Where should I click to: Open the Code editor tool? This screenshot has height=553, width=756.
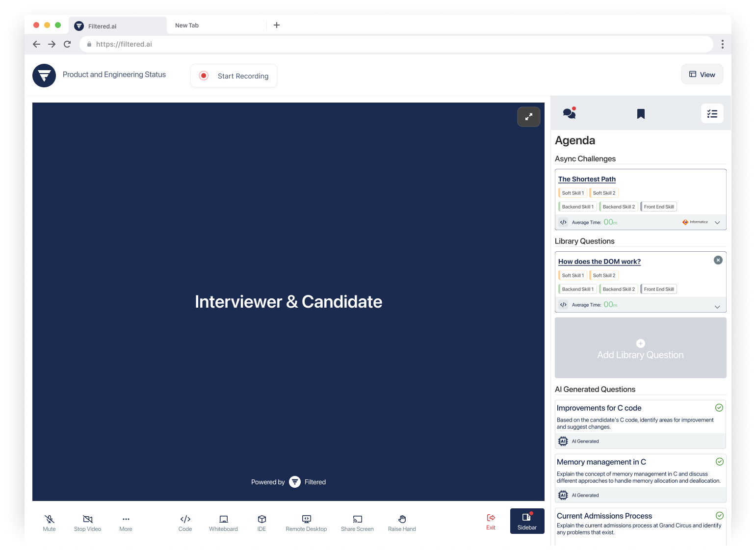point(185,523)
